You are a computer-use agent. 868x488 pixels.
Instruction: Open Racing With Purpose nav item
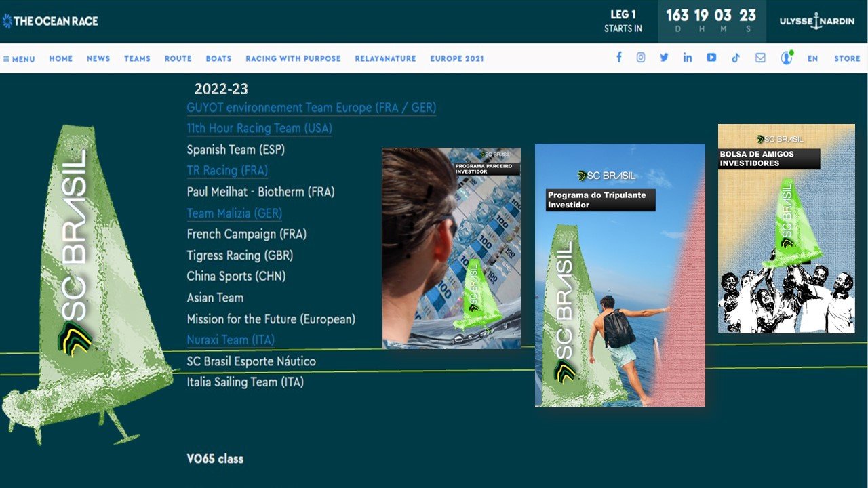[x=293, y=59]
